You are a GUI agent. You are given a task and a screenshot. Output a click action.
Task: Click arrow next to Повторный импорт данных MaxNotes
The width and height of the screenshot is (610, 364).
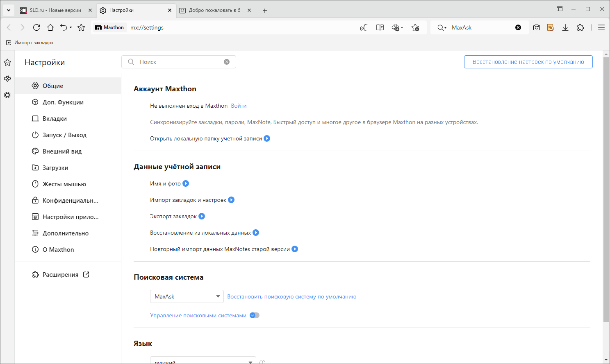coord(295,249)
